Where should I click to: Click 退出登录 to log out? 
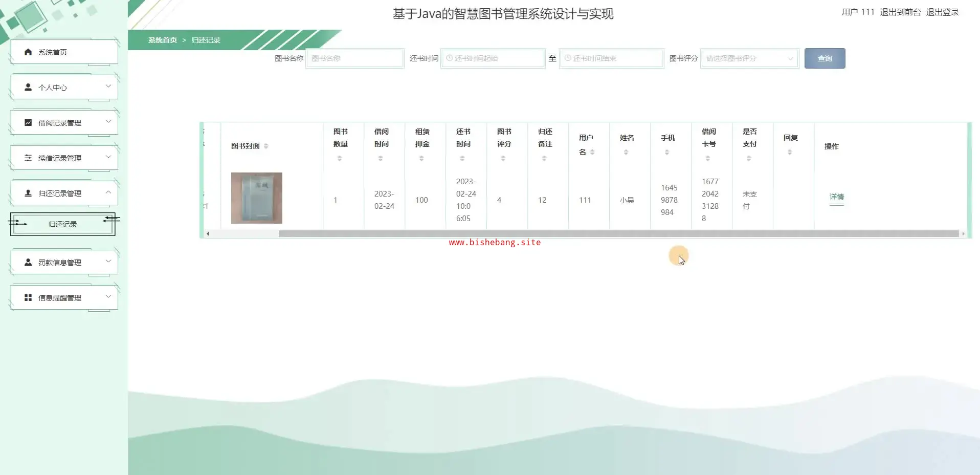942,12
